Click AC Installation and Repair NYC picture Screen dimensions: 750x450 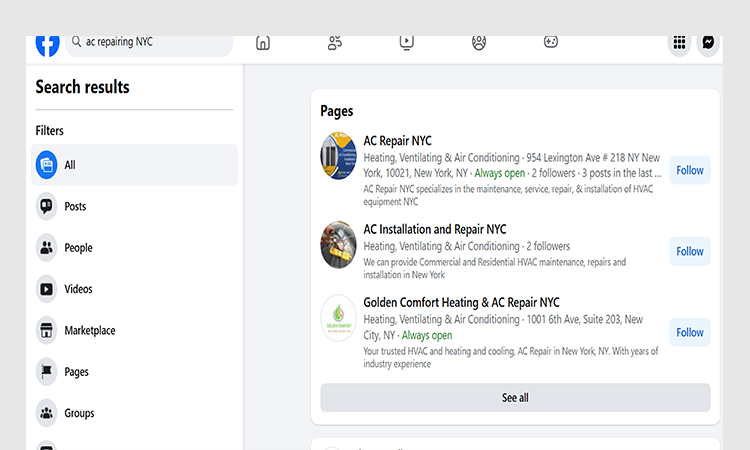338,244
